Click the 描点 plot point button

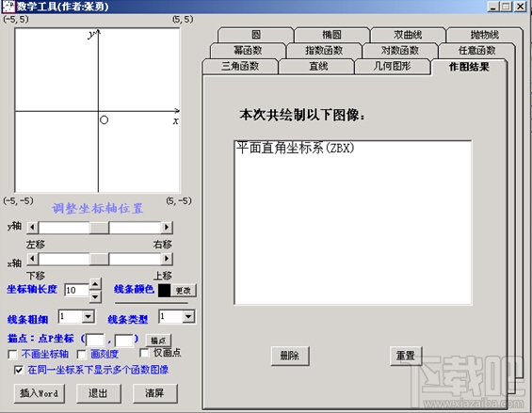(x=158, y=341)
